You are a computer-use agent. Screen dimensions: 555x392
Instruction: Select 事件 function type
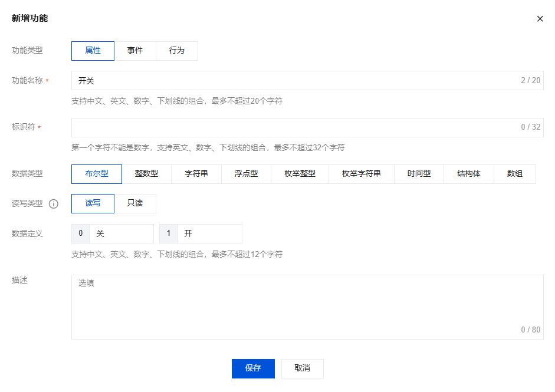pyautogui.click(x=135, y=51)
